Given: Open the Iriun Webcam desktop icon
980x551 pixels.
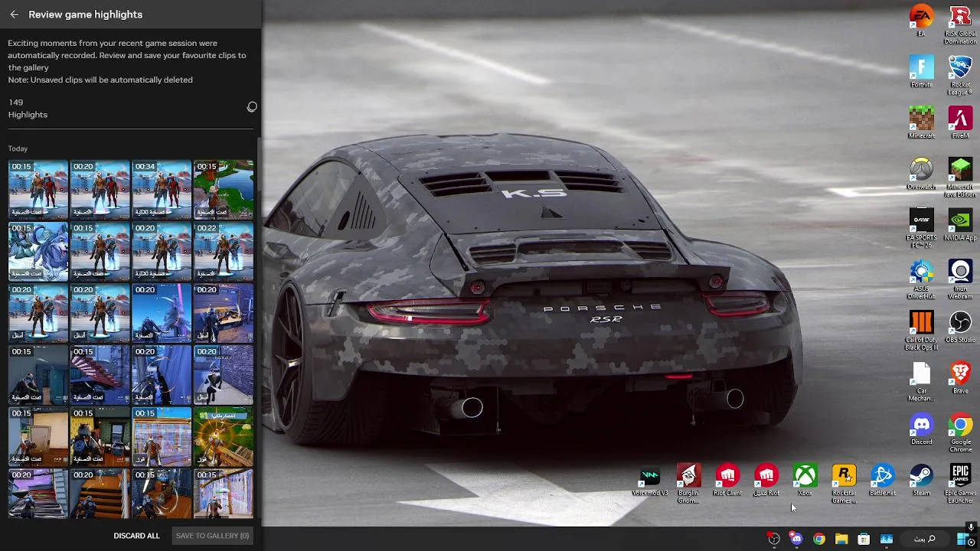Looking at the screenshot, I should [960, 279].
